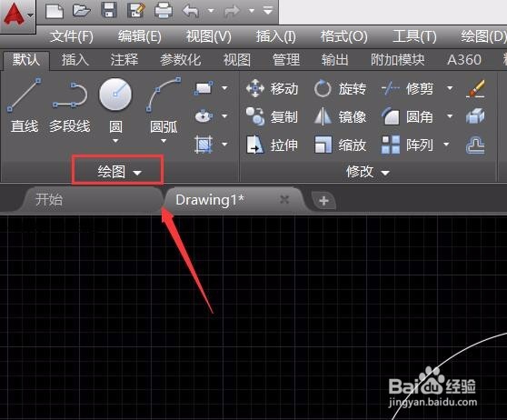This screenshot has width=507, height=420.
Task: Open the Array (阵列) dropdown arrow
Action: pyautogui.click(x=446, y=144)
